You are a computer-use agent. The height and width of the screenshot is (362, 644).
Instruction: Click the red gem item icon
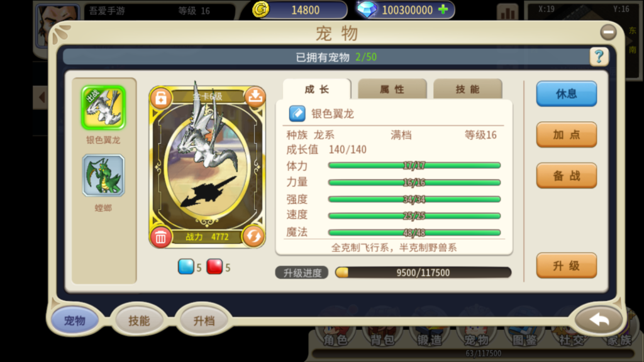(x=214, y=266)
